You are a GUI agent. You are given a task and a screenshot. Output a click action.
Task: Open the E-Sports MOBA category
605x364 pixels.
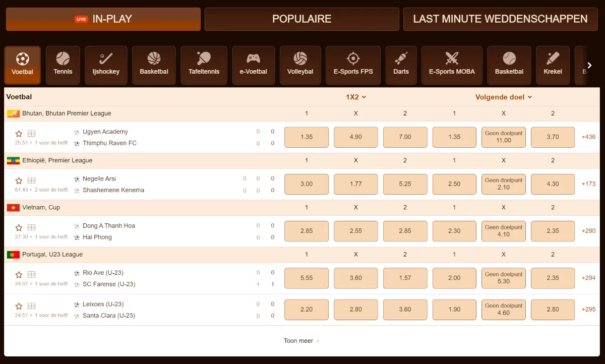tap(452, 65)
